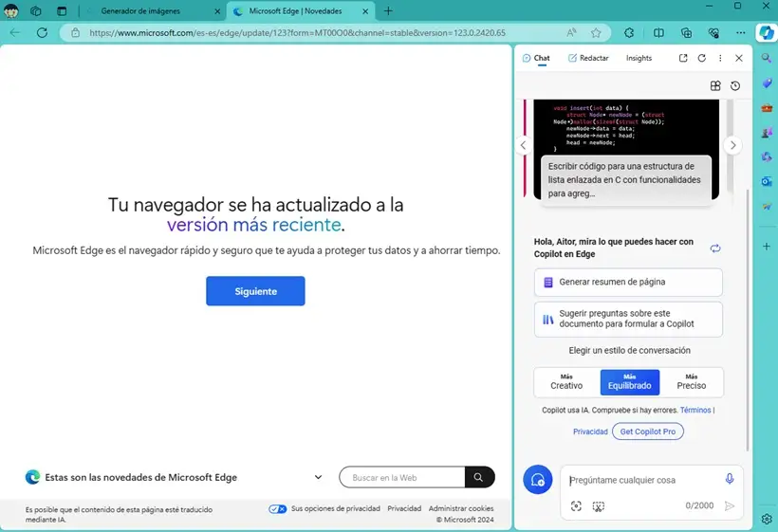
Task: Add an image with visual search icon
Action: pos(576,505)
